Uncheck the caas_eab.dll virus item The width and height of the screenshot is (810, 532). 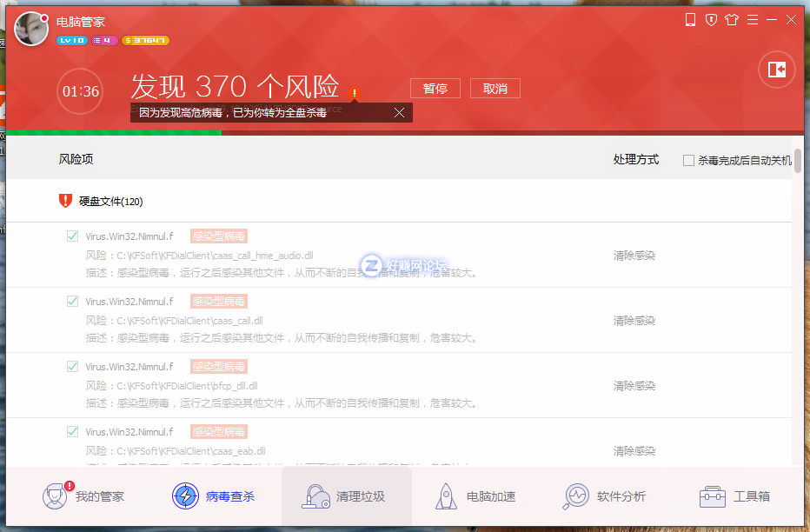[72, 431]
